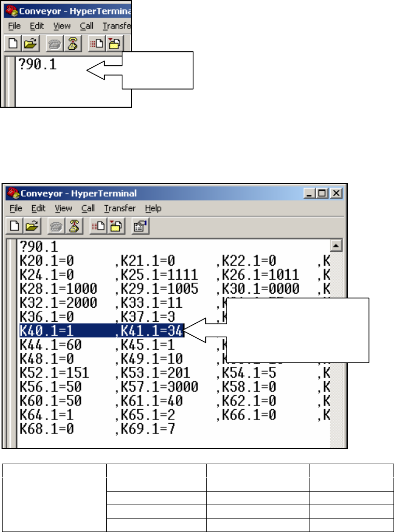Click the K24.1=0 value
The width and height of the screenshot is (394, 532).
click(47, 275)
